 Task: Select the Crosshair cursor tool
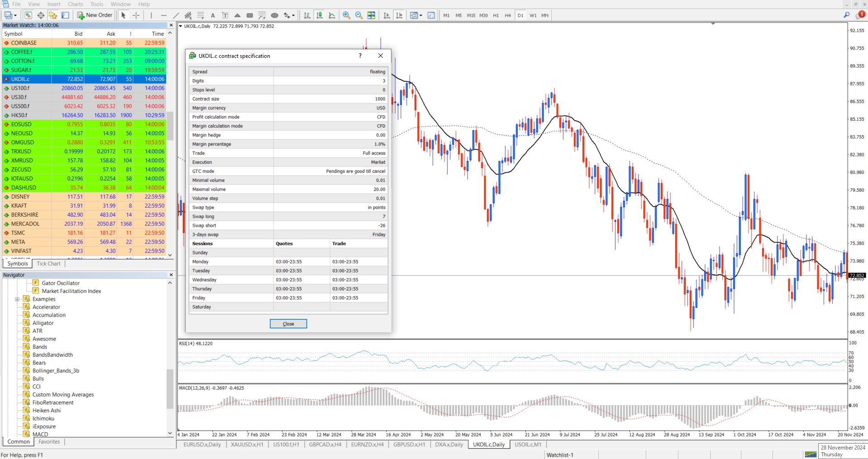coord(136,15)
